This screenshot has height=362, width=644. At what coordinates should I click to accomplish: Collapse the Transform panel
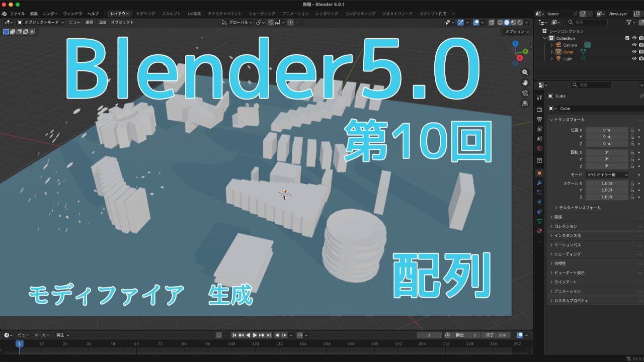click(551, 120)
